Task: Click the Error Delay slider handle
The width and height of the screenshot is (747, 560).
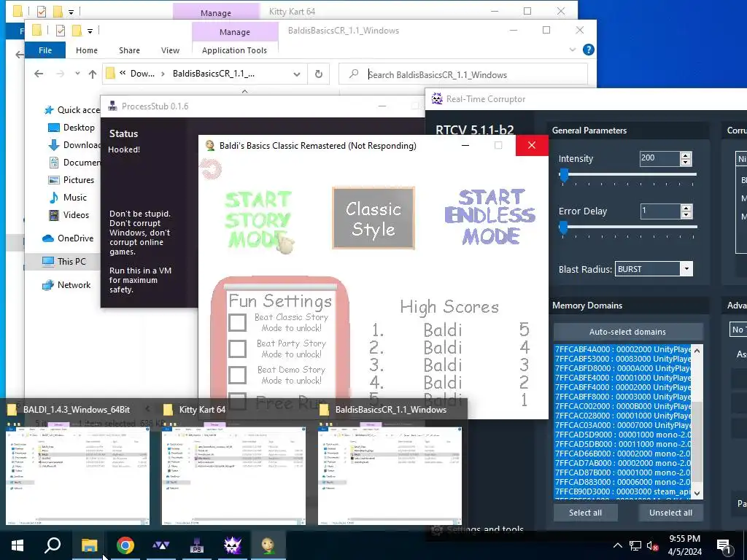Action: [x=563, y=227]
